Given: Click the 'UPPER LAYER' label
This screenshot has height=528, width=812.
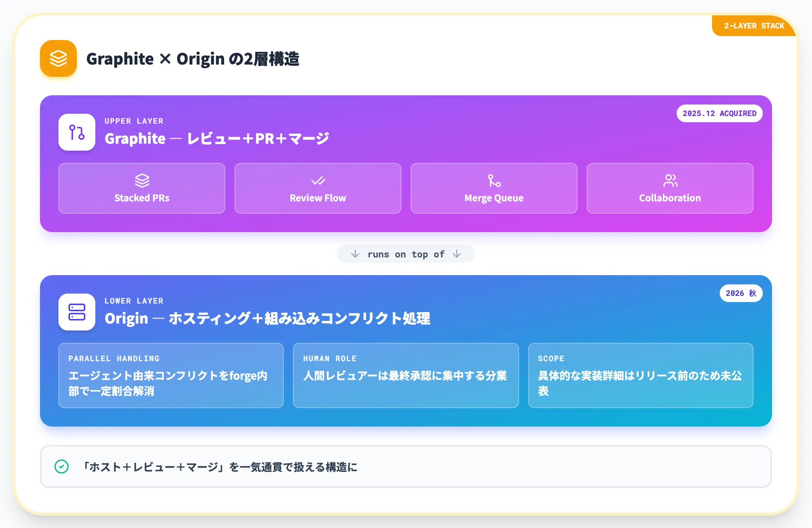Looking at the screenshot, I should tap(134, 121).
